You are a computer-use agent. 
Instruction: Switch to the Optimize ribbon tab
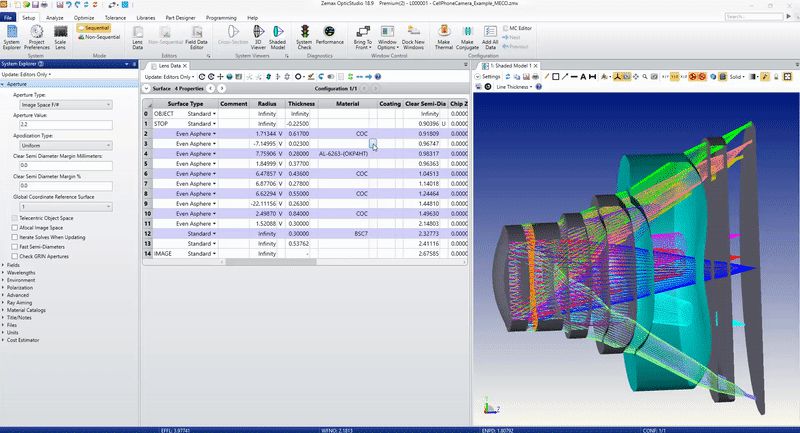(84, 17)
